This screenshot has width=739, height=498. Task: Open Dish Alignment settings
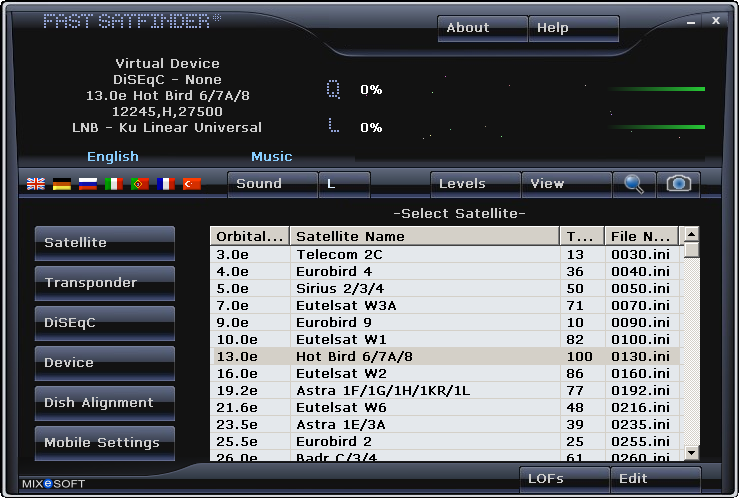tap(105, 403)
